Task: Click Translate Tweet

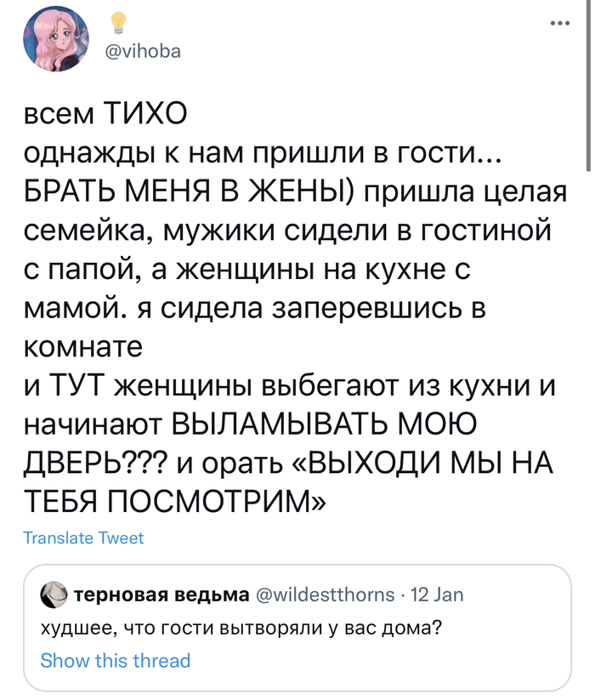Action: coord(83,538)
